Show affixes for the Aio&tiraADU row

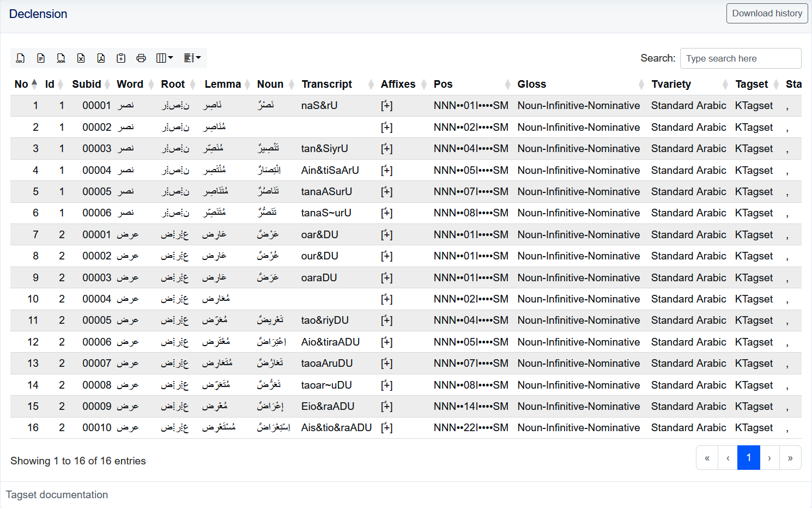(386, 342)
